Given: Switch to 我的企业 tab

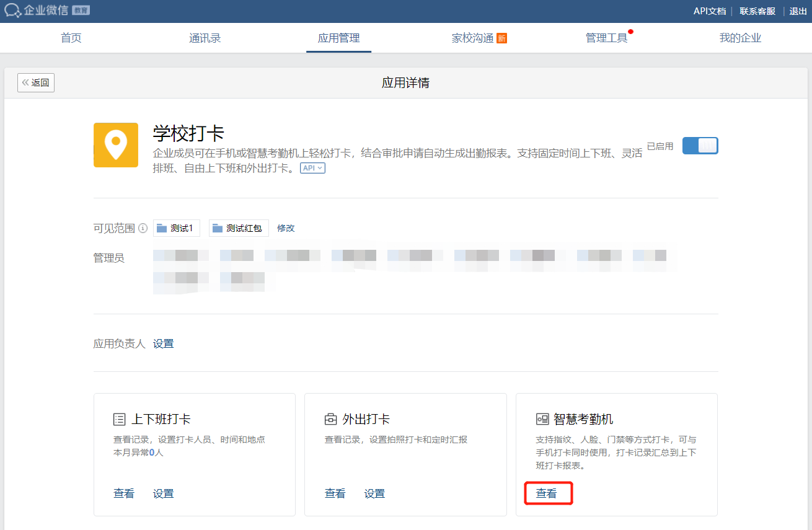Looking at the screenshot, I should (740, 38).
